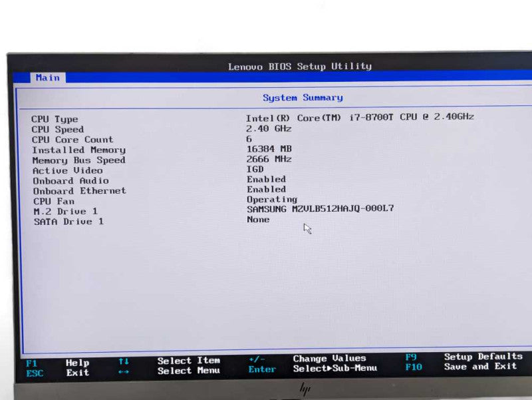Click the +/- key hint
Screen dimensions: 532x400
[257, 359]
